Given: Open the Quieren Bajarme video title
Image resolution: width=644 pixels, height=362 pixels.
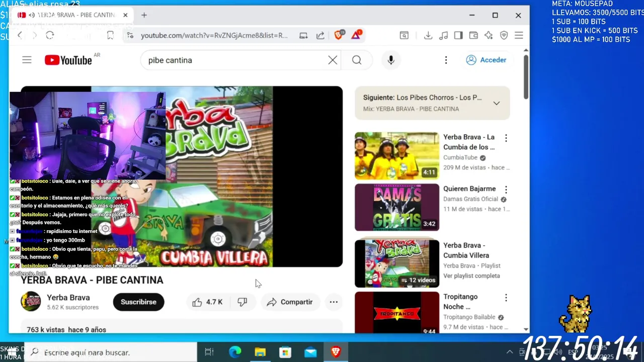Looking at the screenshot, I should (469, 189).
